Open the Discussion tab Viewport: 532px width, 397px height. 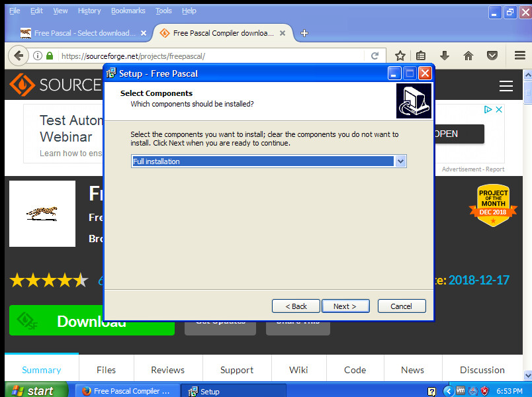click(482, 370)
